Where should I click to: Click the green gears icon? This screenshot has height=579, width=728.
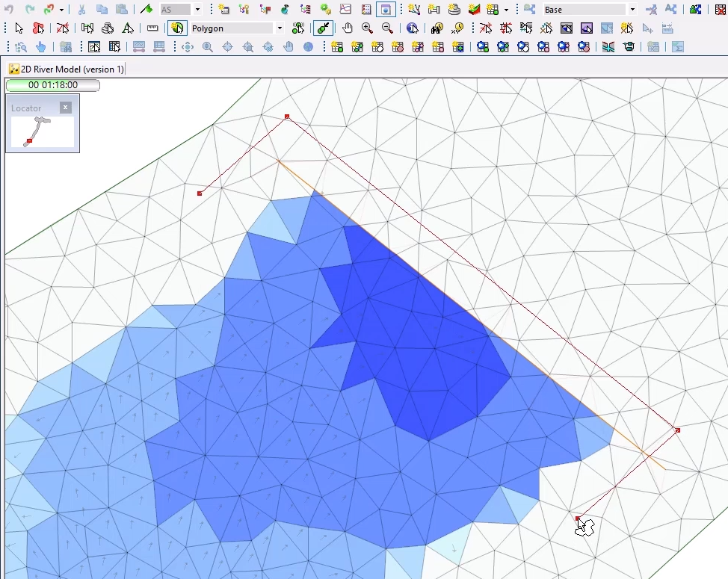point(325,9)
